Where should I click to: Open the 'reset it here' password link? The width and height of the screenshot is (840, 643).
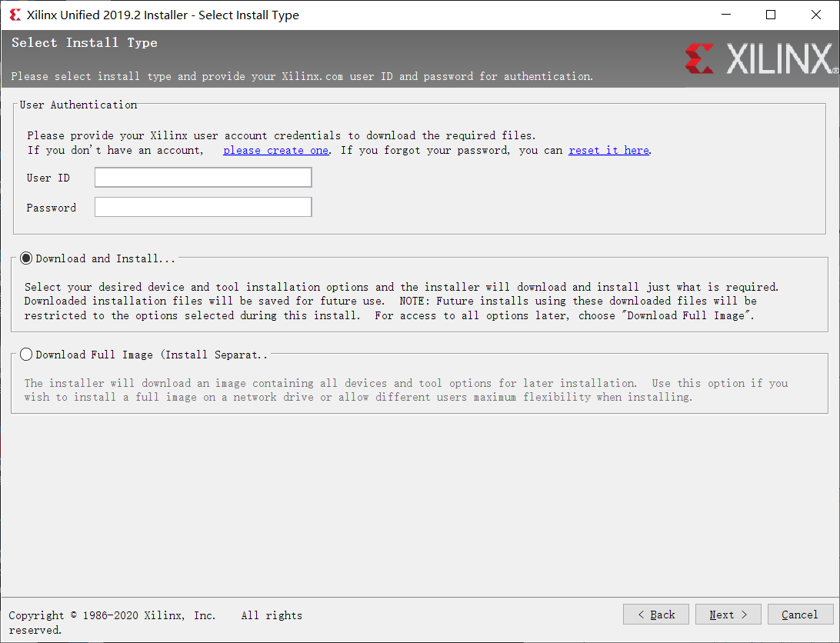point(609,151)
